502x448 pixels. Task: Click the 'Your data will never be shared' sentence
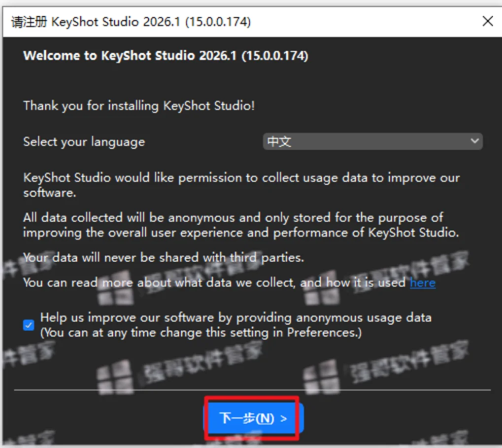click(x=163, y=257)
